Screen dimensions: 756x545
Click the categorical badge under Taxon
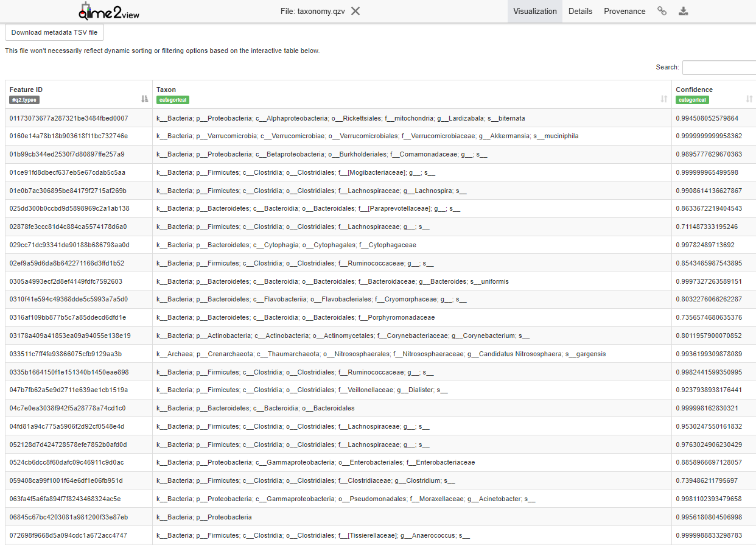coord(173,100)
